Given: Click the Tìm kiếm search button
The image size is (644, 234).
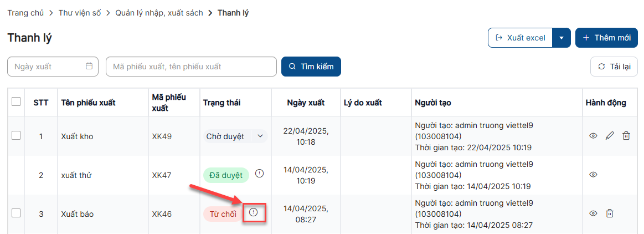Looking at the screenshot, I should (x=311, y=67).
